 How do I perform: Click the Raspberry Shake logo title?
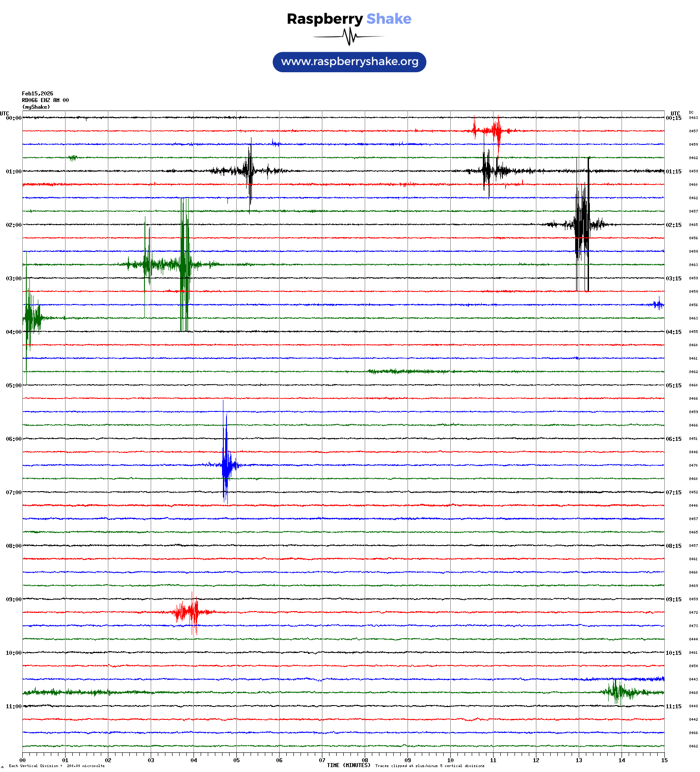point(349,19)
